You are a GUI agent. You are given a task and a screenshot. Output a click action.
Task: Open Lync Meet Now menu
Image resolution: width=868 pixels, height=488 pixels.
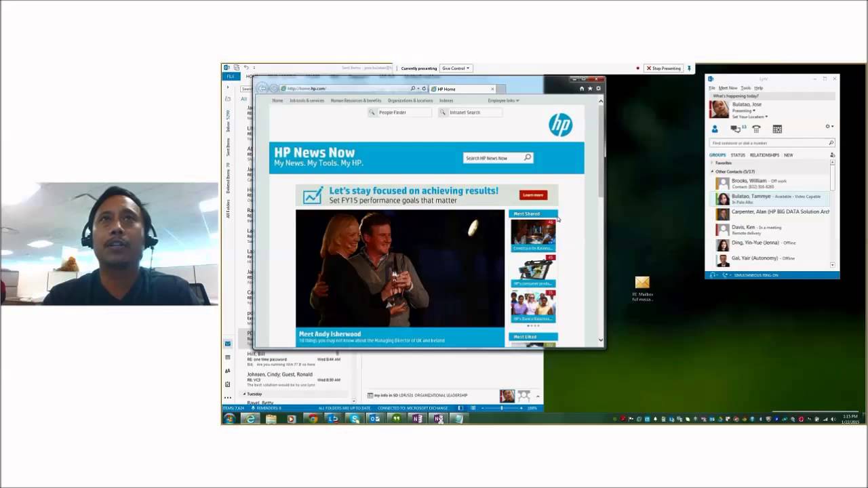pyautogui.click(x=728, y=88)
